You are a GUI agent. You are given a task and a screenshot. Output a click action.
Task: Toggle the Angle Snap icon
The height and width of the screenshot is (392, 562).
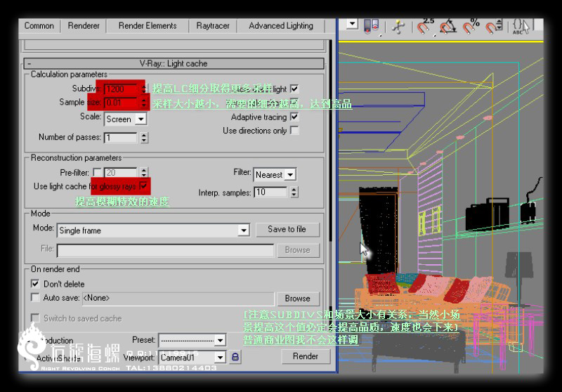[x=448, y=27]
